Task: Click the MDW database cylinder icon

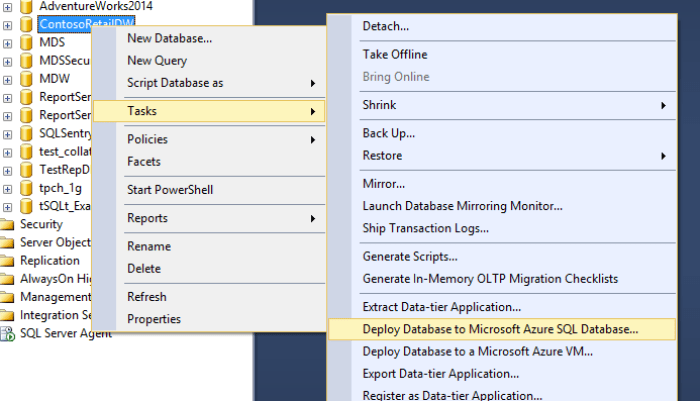Action: [x=27, y=79]
